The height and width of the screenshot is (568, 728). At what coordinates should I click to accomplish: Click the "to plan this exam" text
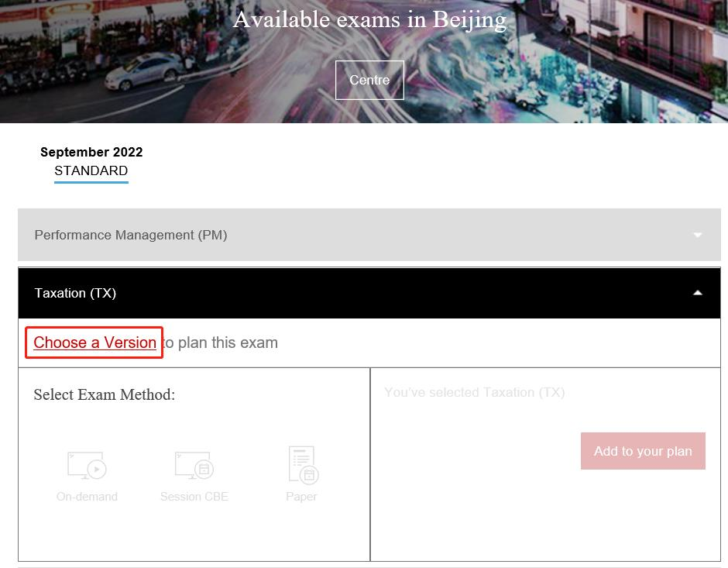click(220, 343)
